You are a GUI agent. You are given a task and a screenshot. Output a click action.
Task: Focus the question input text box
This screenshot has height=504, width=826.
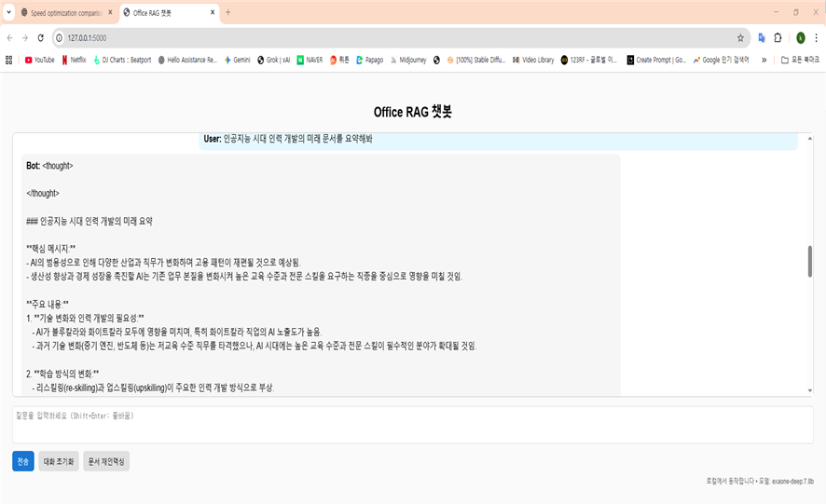[412, 424]
